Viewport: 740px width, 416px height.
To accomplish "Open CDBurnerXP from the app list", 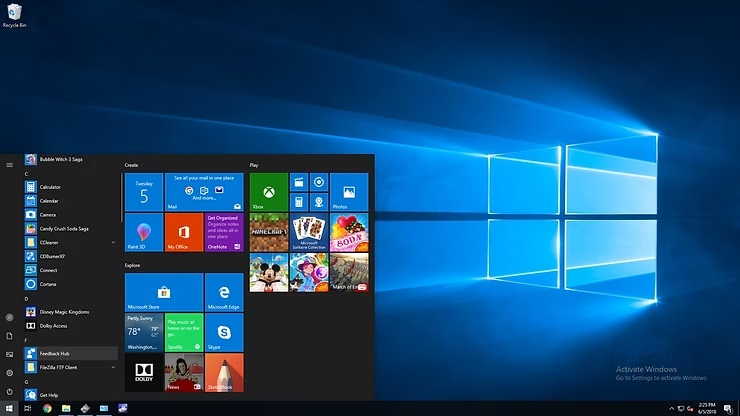I will point(71,256).
